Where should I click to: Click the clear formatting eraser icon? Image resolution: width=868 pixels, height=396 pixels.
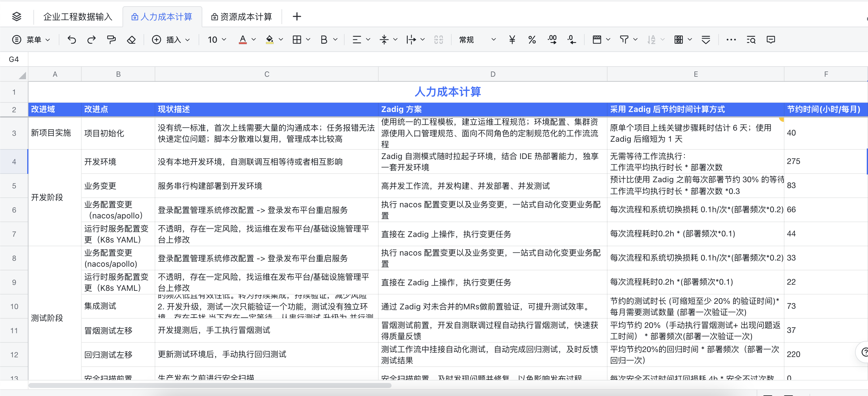[131, 40]
